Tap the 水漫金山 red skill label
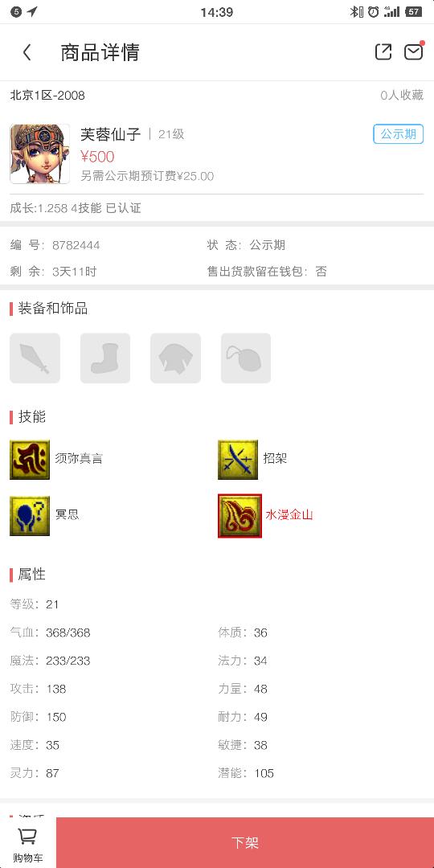Viewport: 434px width, 868px height. (289, 515)
